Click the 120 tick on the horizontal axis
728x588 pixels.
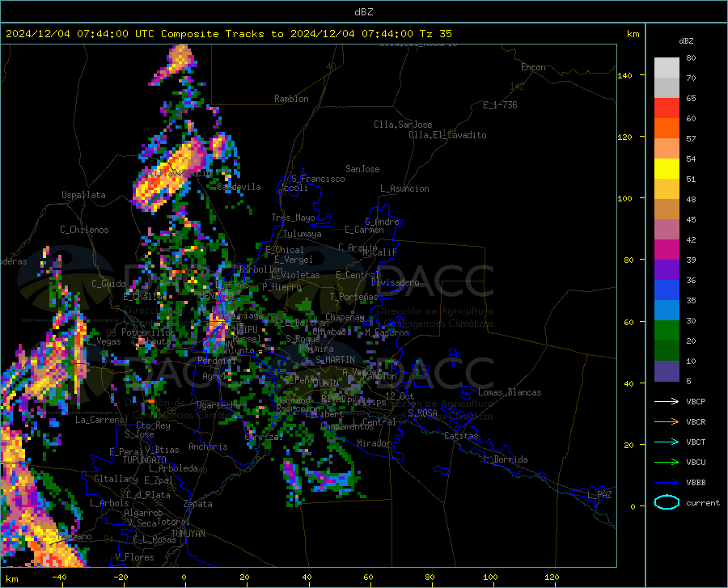coord(552,577)
